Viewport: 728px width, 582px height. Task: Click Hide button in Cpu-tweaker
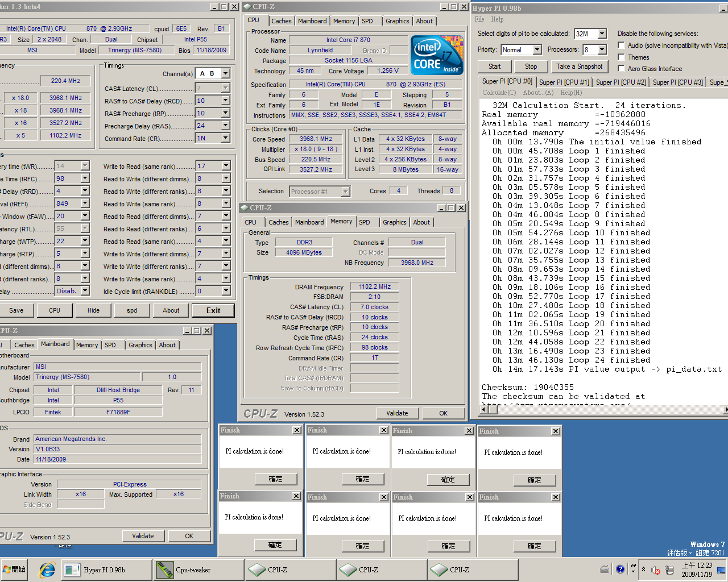(93, 310)
